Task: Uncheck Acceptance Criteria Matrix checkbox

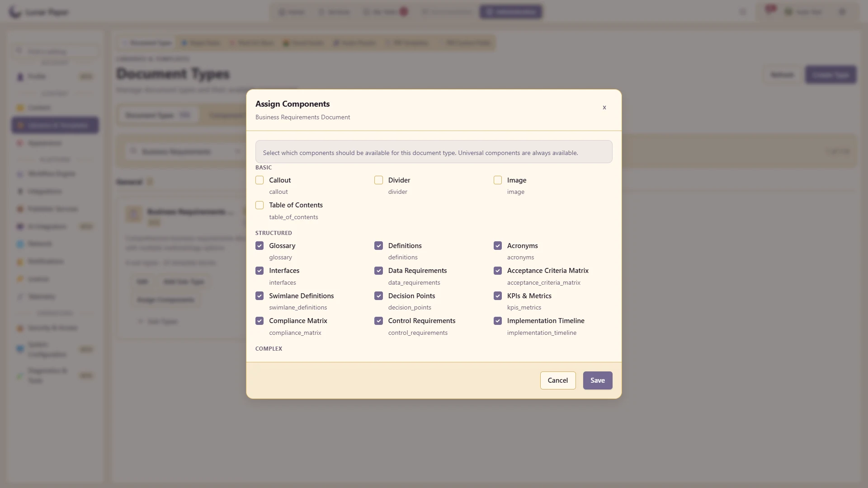Action: click(498, 271)
